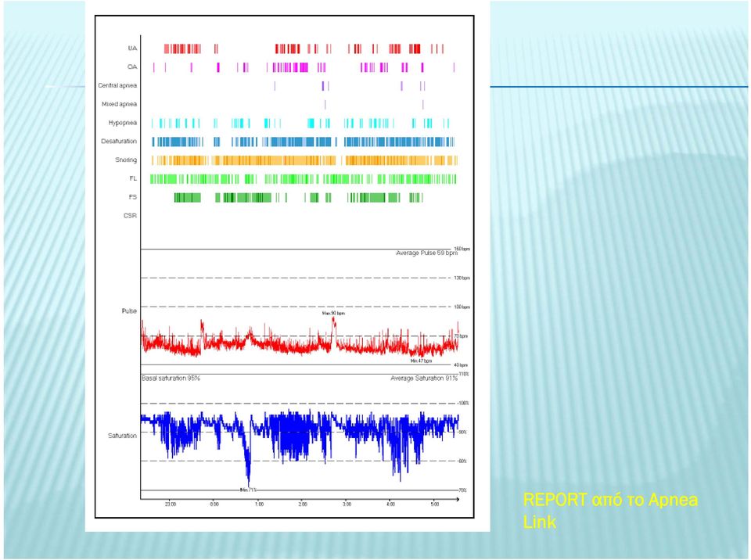The image size is (751, 560).
Task: Click the 130 bpm axis label
Action: [x=462, y=278]
